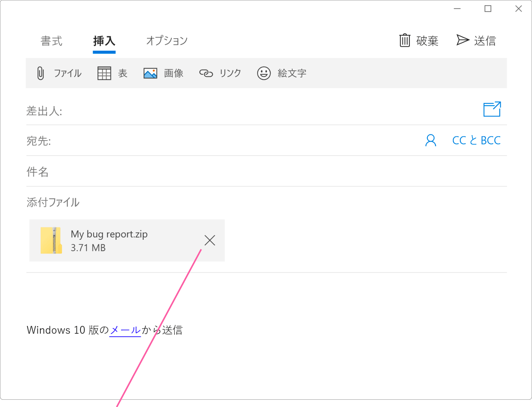Click the リンク toolbar label
Viewport: 532px width, 407px height.
(x=230, y=73)
